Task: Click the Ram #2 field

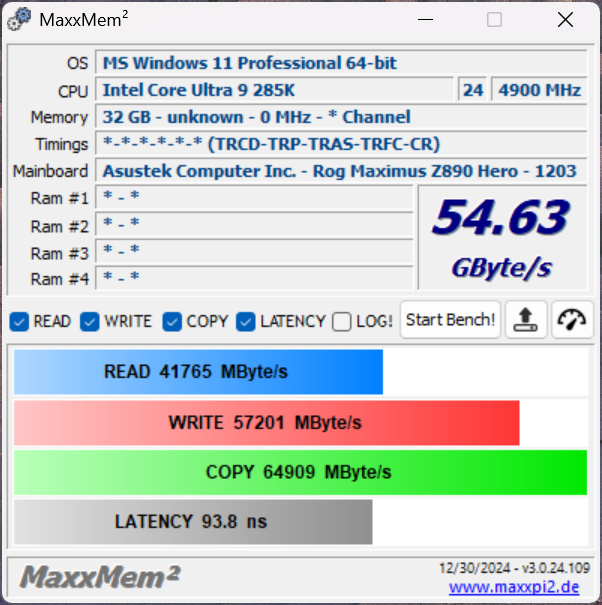Action: tap(255, 225)
